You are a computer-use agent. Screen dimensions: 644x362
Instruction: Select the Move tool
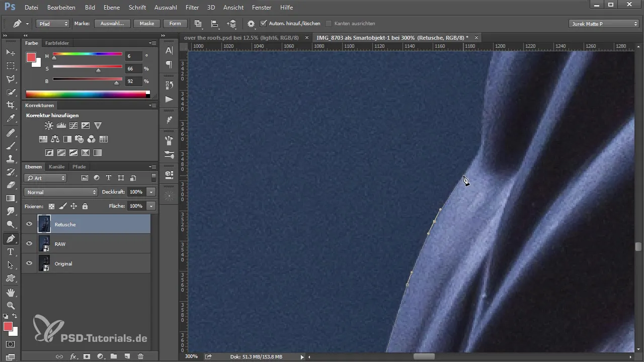(x=11, y=52)
